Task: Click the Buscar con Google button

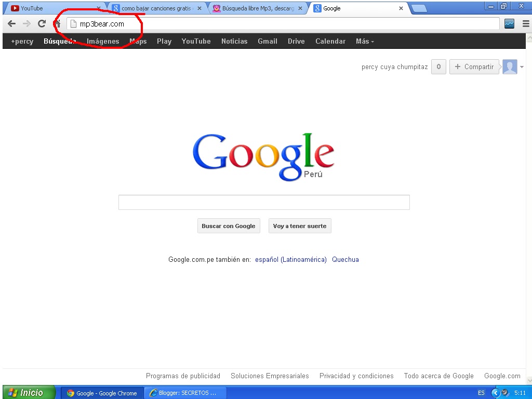Action: click(x=229, y=226)
